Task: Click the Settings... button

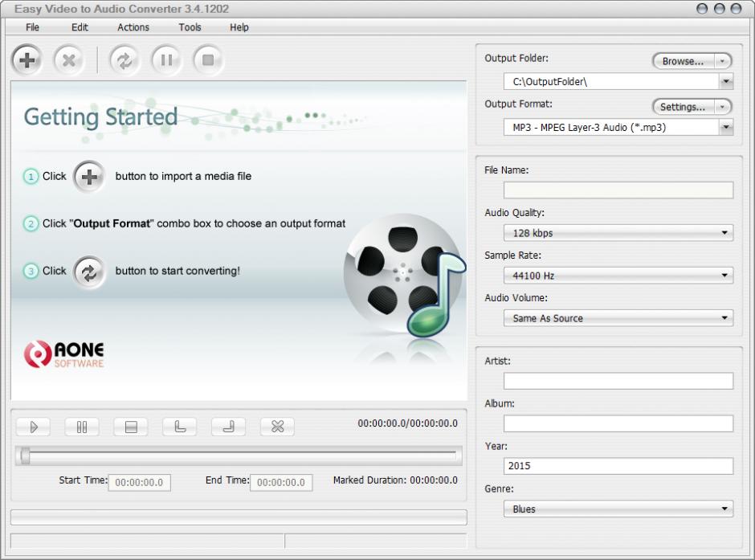Action: 684,107
